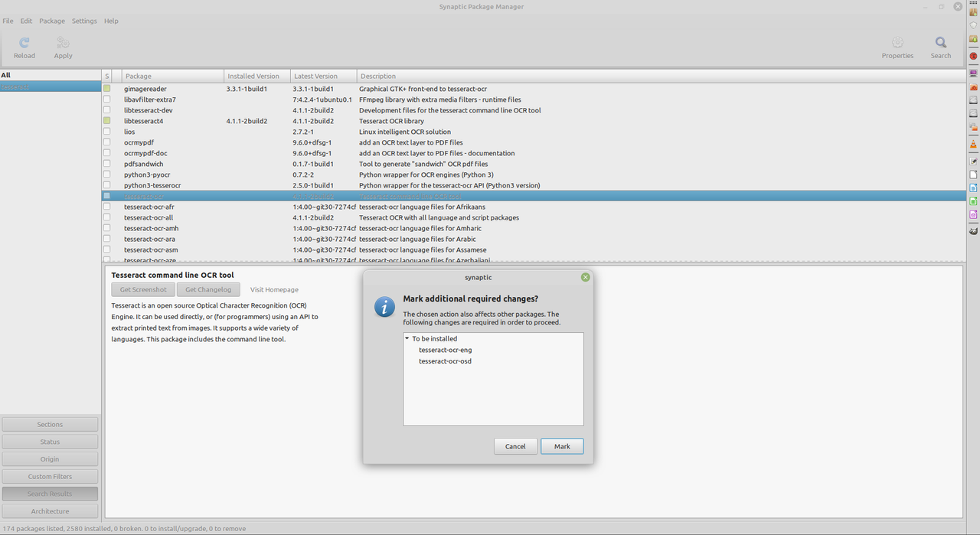Open the File menu
The width and height of the screenshot is (980, 535).
click(x=8, y=21)
